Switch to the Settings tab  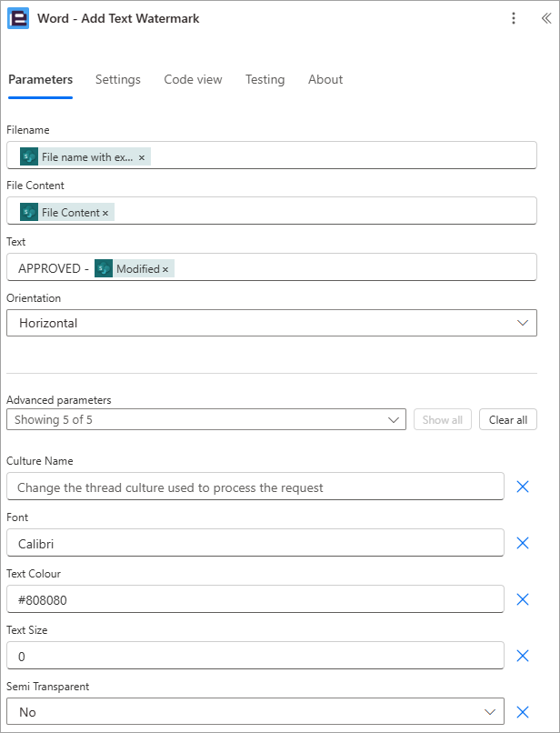118,79
